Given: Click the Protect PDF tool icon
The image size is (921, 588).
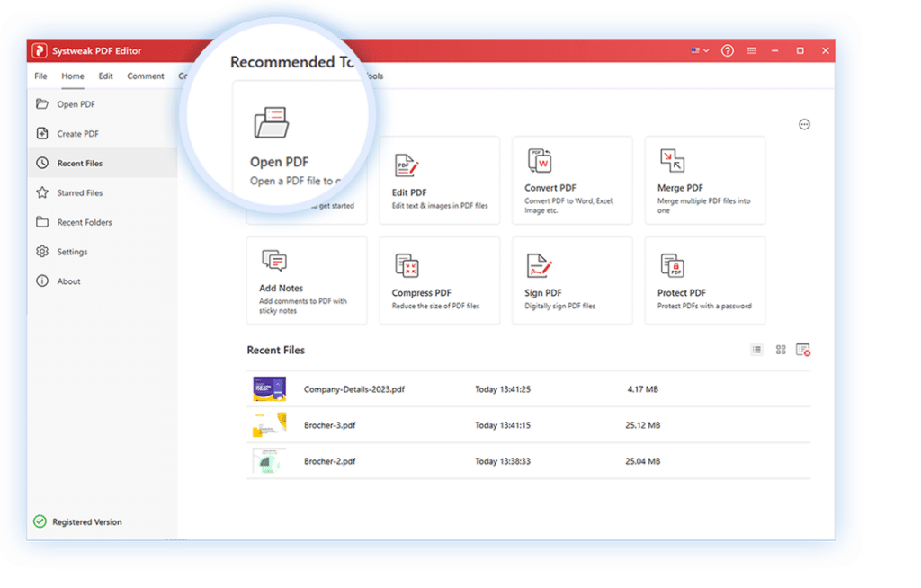Looking at the screenshot, I should point(672,265).
